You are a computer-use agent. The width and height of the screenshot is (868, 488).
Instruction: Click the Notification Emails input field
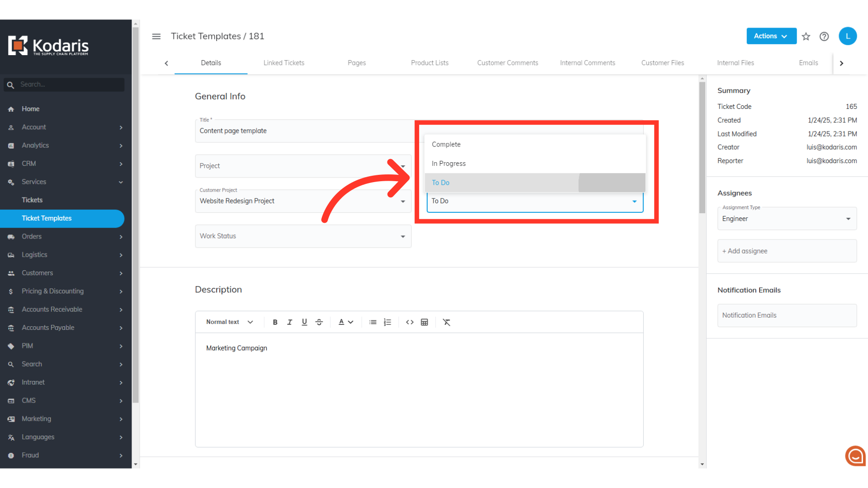787,315
